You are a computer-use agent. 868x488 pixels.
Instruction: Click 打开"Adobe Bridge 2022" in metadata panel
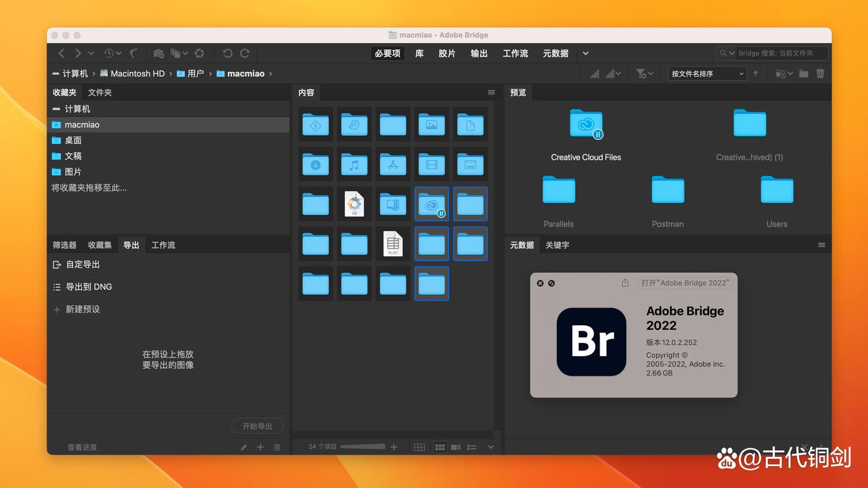tap(685, 282)
